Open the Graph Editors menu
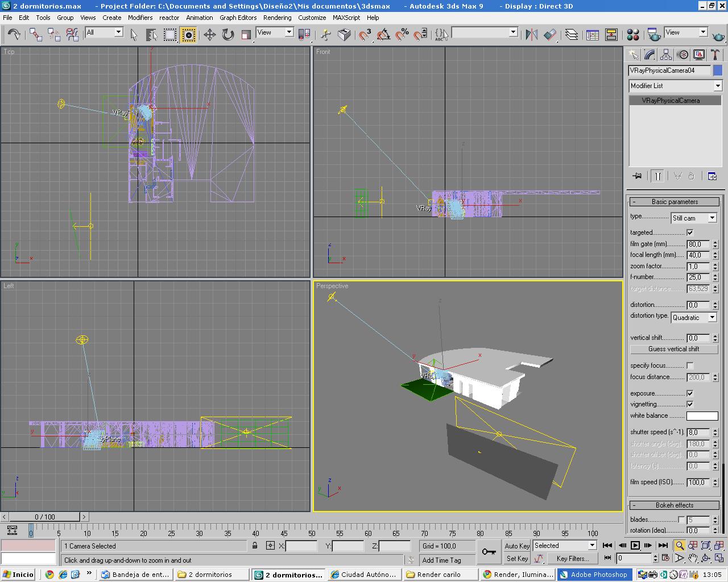The width and height of the screenshot is (728, 582). [238, 18]
